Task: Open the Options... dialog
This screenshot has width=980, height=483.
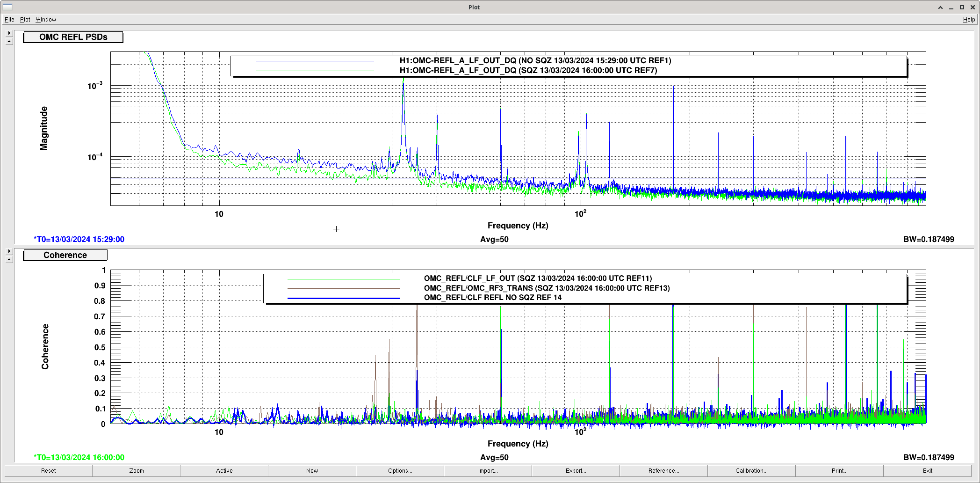Action: tap(400, 471)
